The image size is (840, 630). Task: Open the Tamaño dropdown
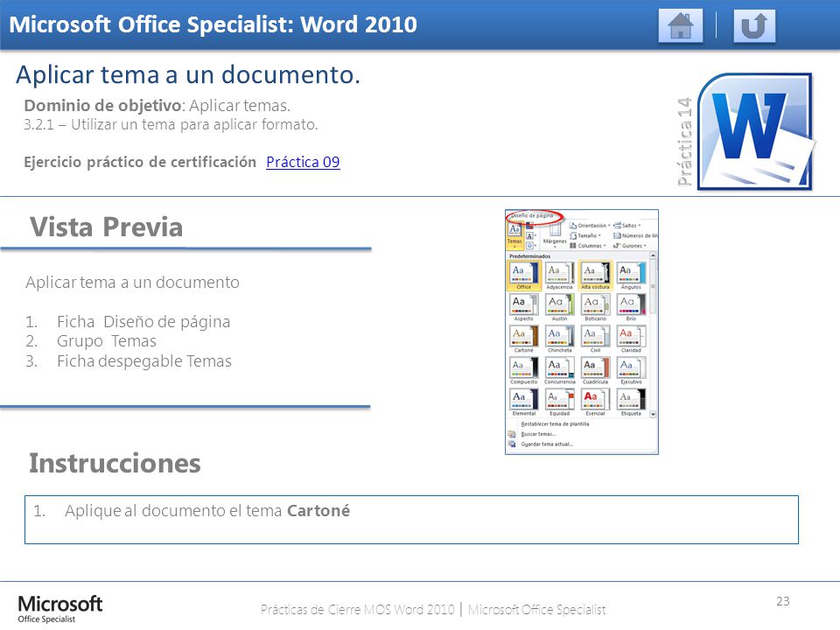pos(585,235)
